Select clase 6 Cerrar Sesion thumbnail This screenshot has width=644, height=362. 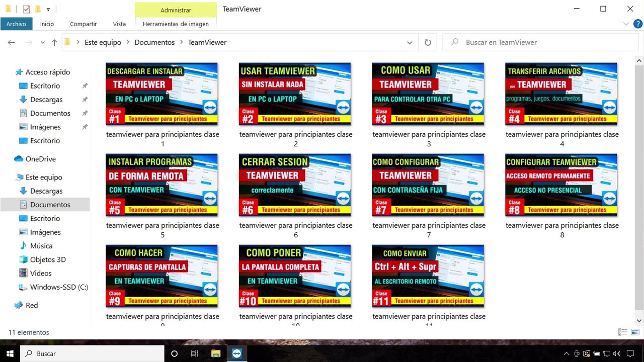pos(295,185)
